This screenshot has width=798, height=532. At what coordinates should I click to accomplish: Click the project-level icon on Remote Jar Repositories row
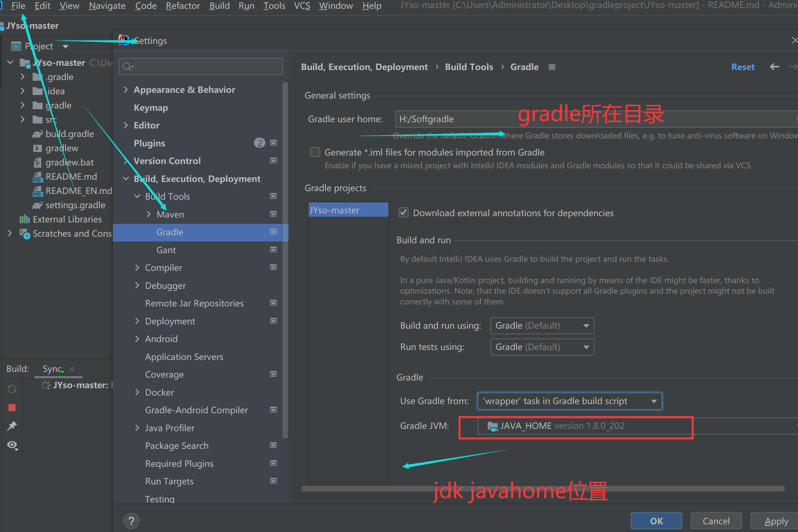tap(273, 303)
